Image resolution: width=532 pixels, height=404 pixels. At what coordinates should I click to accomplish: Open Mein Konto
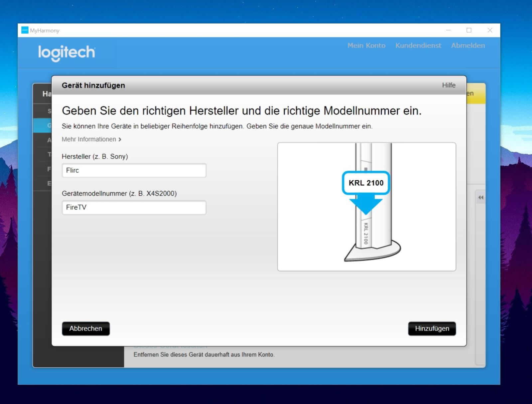(x=366, y=46)
